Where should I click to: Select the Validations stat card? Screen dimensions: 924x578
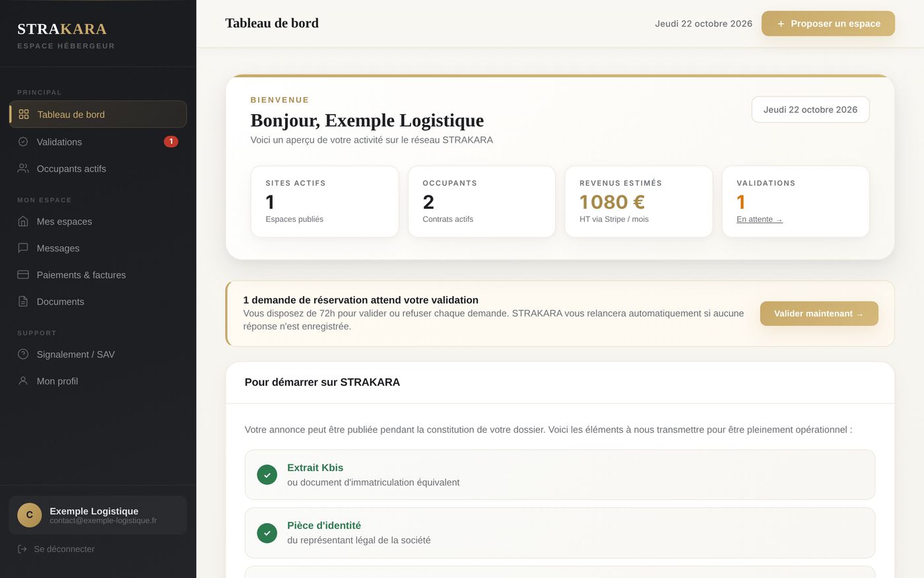click(796, 201)
